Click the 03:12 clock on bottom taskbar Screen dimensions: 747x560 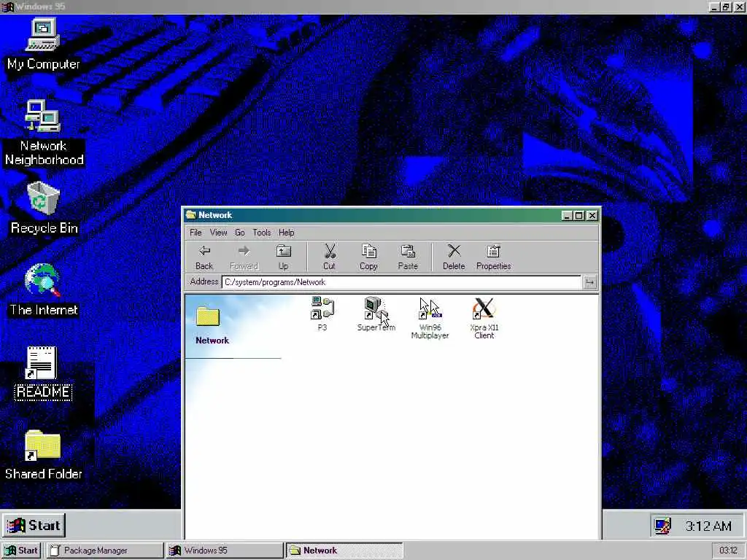[728, 551]
